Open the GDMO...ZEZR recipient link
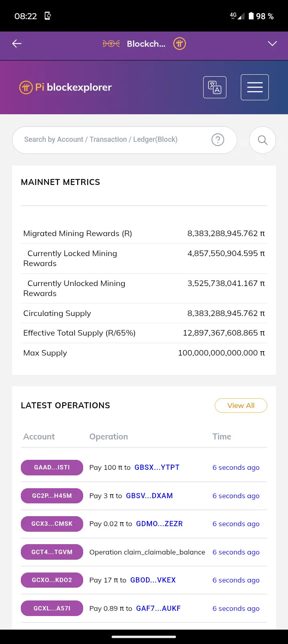This screenshot has width=288, height=644. [159, 524]
